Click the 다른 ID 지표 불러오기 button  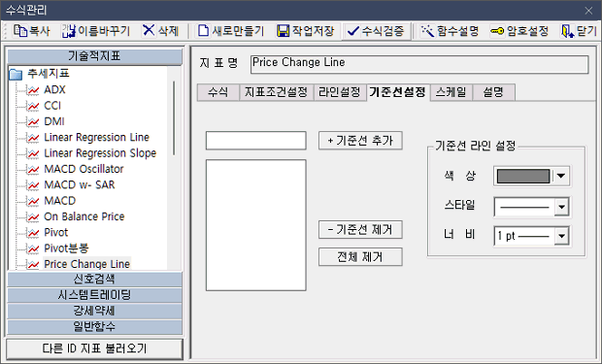tap(94, 348)
